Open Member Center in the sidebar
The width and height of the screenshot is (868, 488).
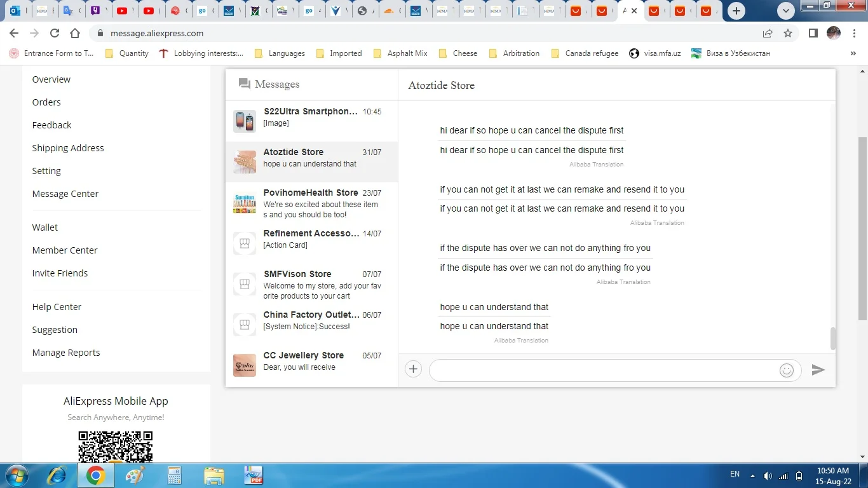pyautogui.click(x=65, y=250)
